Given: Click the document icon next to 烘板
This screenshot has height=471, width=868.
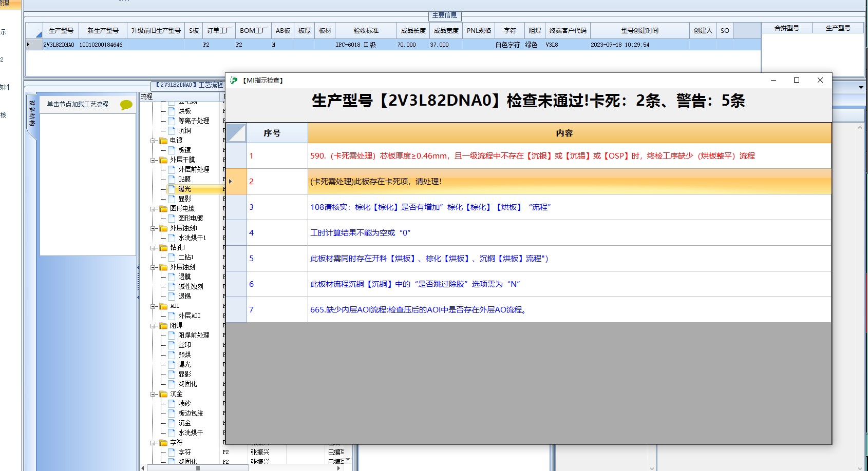Looking at the screenshot, I should pos(172,111).
